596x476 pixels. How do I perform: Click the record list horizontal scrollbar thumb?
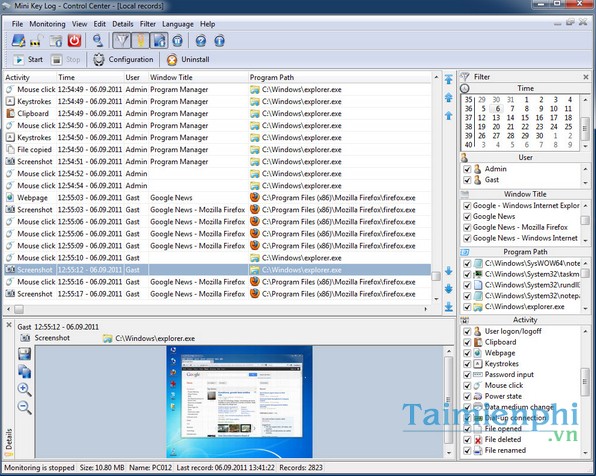pyautogui.click(x=19, y=309)
